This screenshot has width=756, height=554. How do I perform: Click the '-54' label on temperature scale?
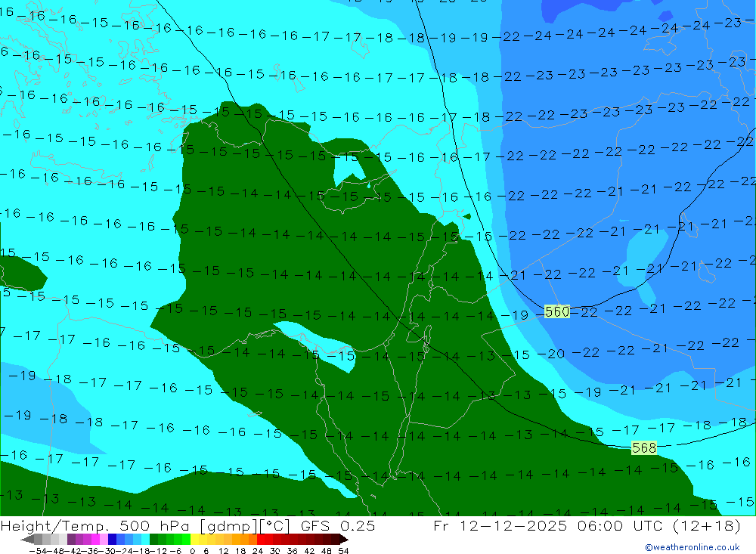39,551
